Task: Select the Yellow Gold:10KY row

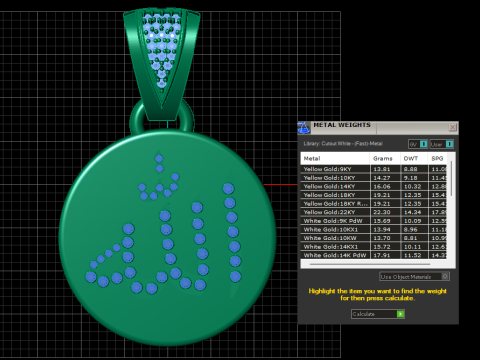Action: point(374,178)
